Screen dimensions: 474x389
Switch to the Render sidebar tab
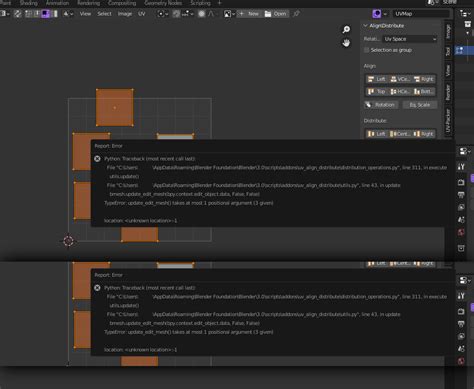[448, 92]
